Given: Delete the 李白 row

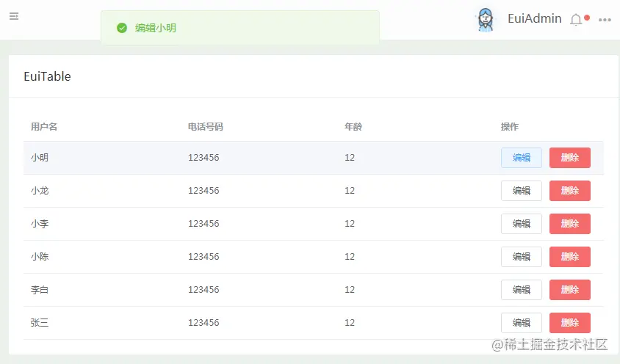Looking at the screenshot, I should (x=570, y=290).
